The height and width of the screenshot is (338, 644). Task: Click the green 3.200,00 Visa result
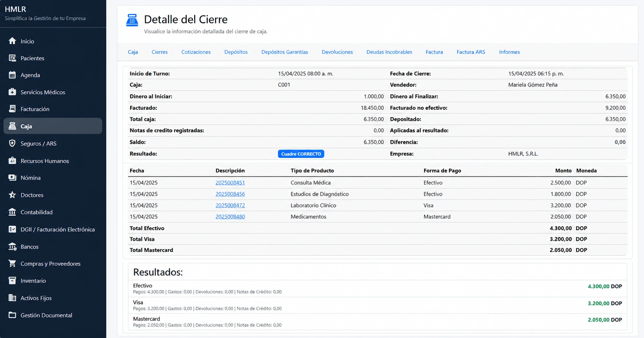[x=598, y=303]
